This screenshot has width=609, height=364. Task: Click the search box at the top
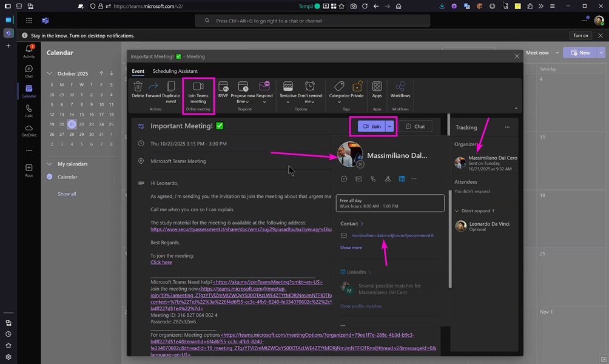(312, 21)
